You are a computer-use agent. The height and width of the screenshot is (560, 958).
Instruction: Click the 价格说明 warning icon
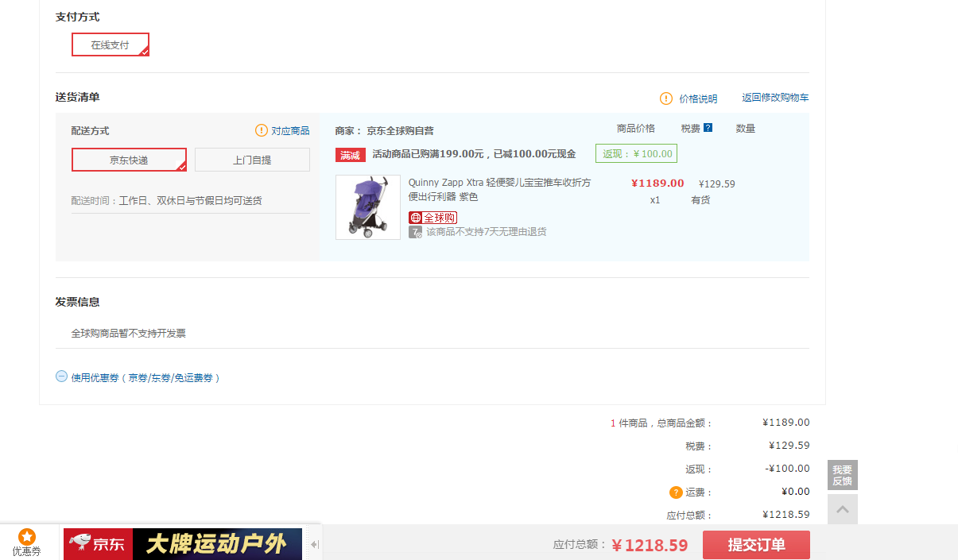(x=666, y=98)
